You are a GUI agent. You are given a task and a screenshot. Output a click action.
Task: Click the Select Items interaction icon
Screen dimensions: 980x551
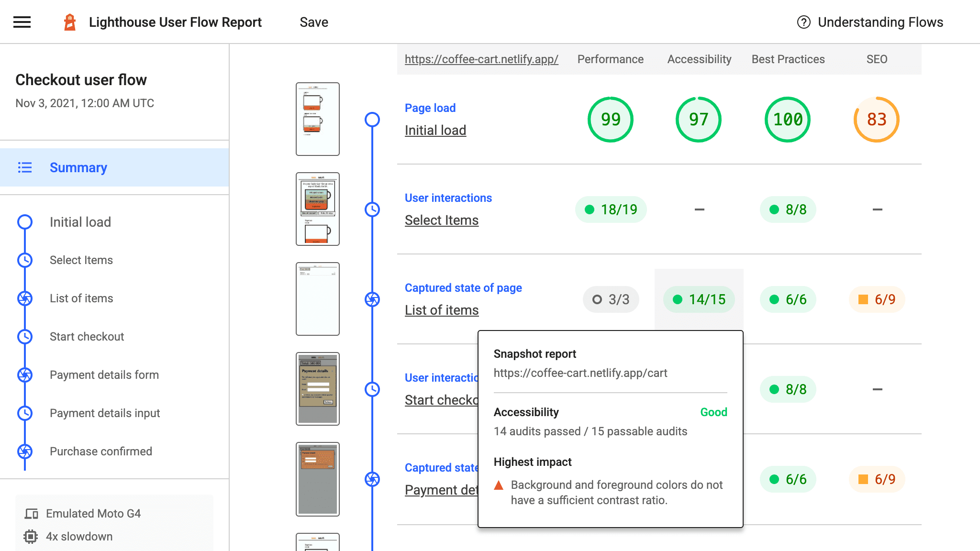point(25,260)
